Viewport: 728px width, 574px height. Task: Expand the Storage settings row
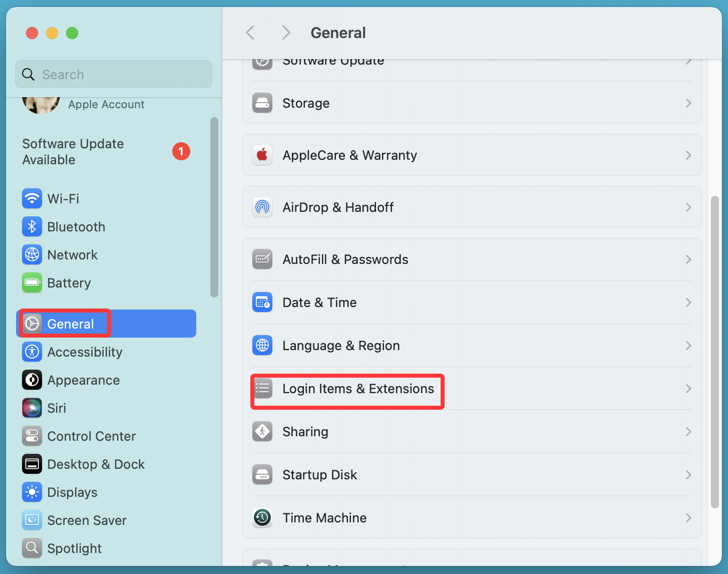pyautogui.click(x=472, y=103)
